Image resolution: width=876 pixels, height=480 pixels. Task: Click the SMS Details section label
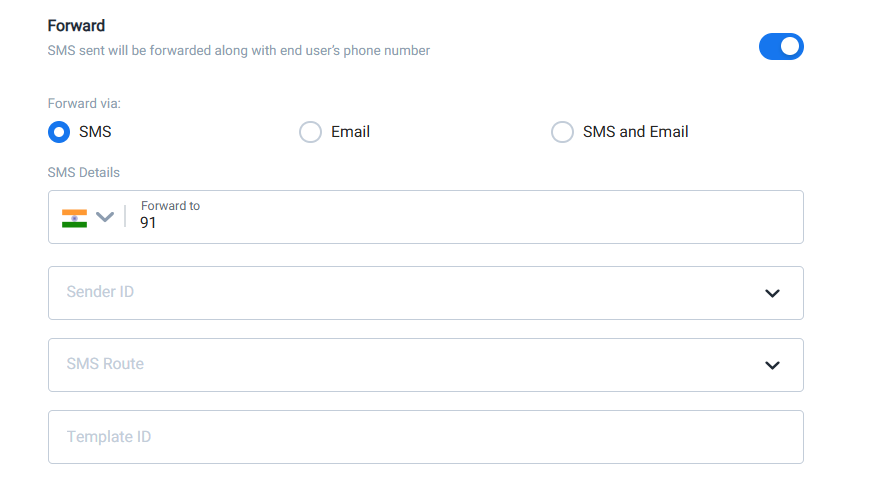point(83,173)
